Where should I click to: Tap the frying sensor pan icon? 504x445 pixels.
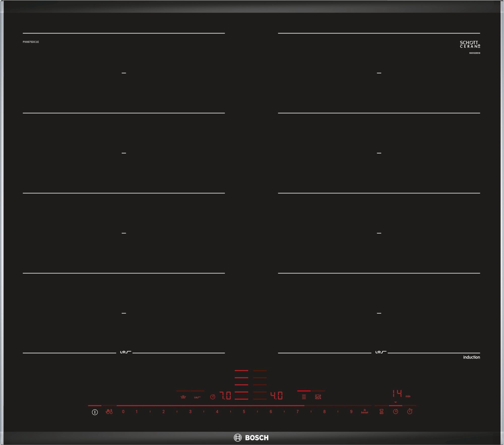pos(197,397)
